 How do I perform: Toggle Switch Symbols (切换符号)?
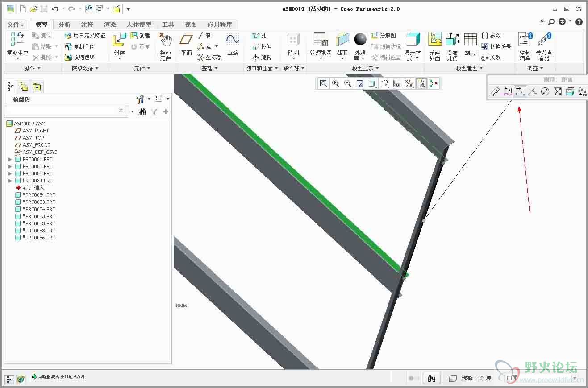tap(496, 46)
